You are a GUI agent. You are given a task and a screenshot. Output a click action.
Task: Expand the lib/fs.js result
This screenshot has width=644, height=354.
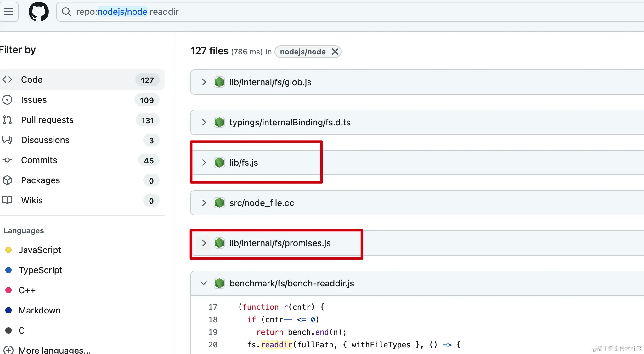[x=204, y=163]
